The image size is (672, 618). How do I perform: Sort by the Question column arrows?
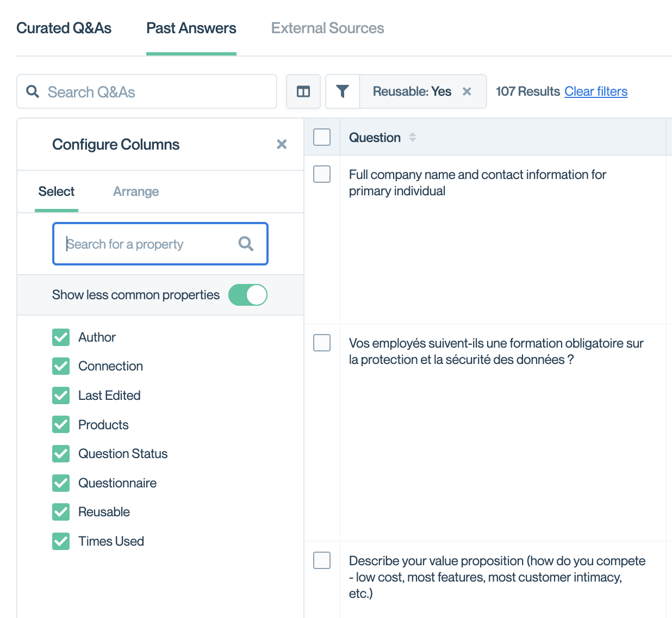[413, 138]
